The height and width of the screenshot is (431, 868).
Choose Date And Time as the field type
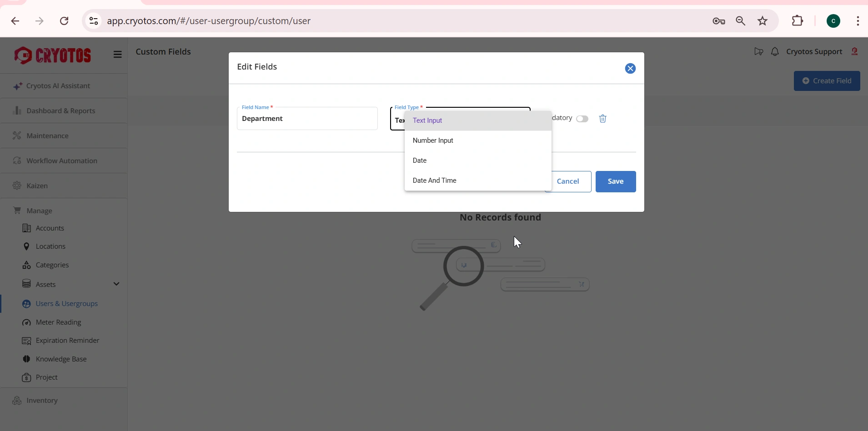(435, 180)
